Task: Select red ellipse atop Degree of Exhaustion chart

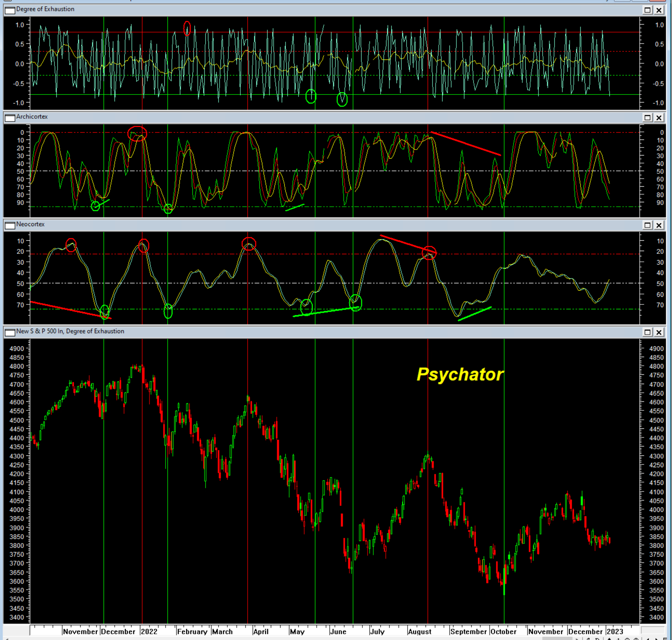Action: 187,28
